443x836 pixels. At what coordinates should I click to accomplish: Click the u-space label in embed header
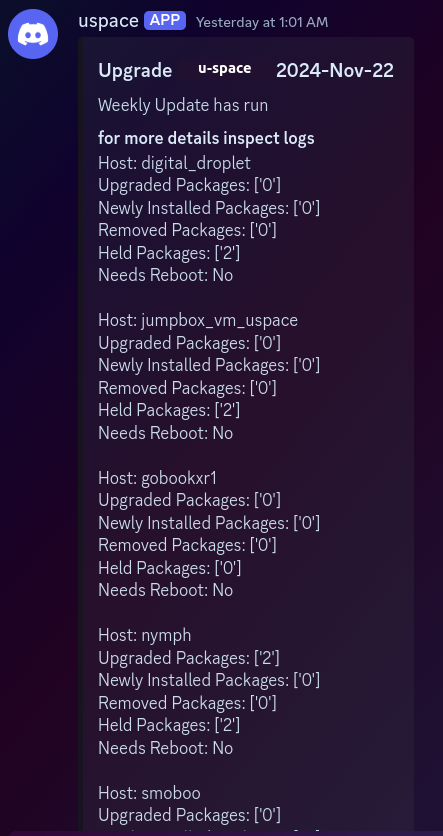pyautogui.click(x=224, y=69)
